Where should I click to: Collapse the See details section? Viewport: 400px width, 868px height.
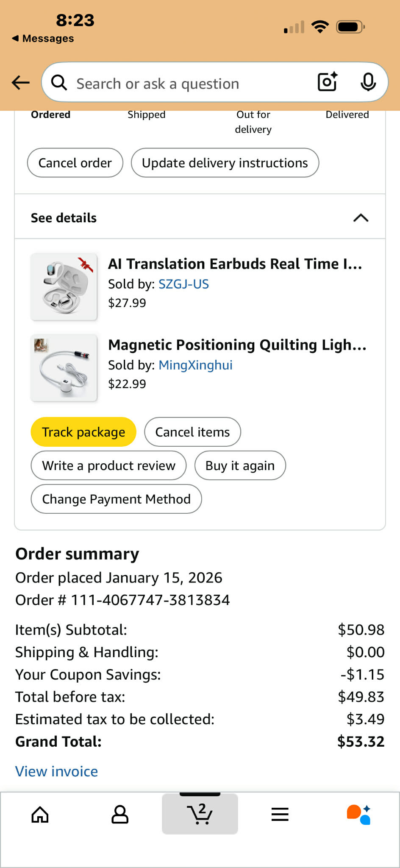(x=361, y=218)
